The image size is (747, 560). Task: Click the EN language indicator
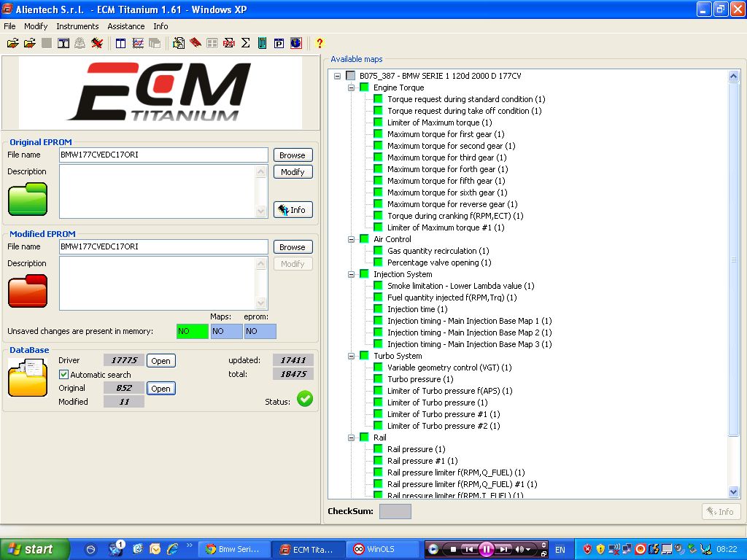point(560,550)
